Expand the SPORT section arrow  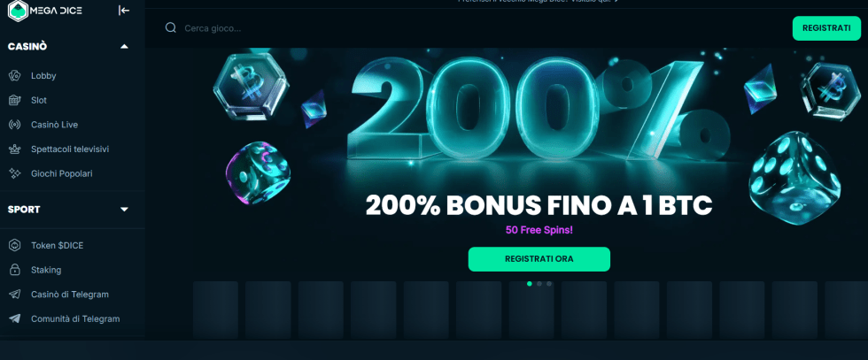coord(124,210)
